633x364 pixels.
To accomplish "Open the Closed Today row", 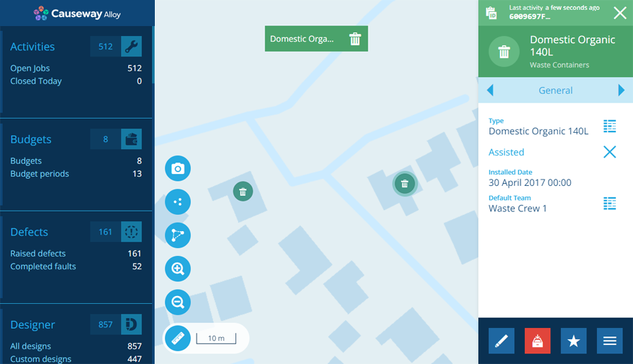I will pos(76,81).
